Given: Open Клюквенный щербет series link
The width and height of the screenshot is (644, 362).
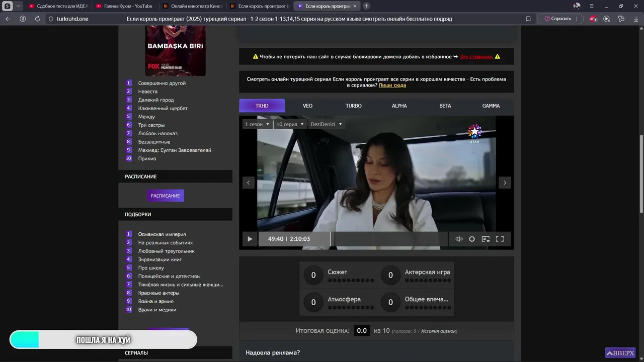Looking at the screenshot, I should (163, 108).
